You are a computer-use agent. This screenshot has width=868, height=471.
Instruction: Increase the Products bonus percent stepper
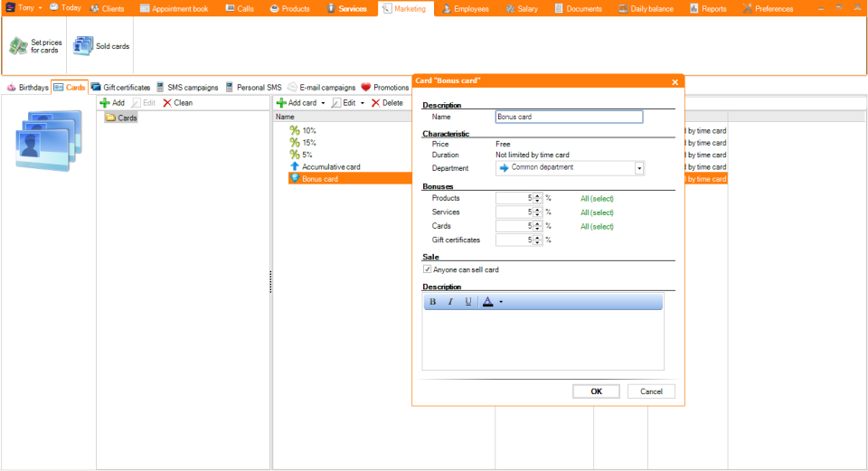537,195
